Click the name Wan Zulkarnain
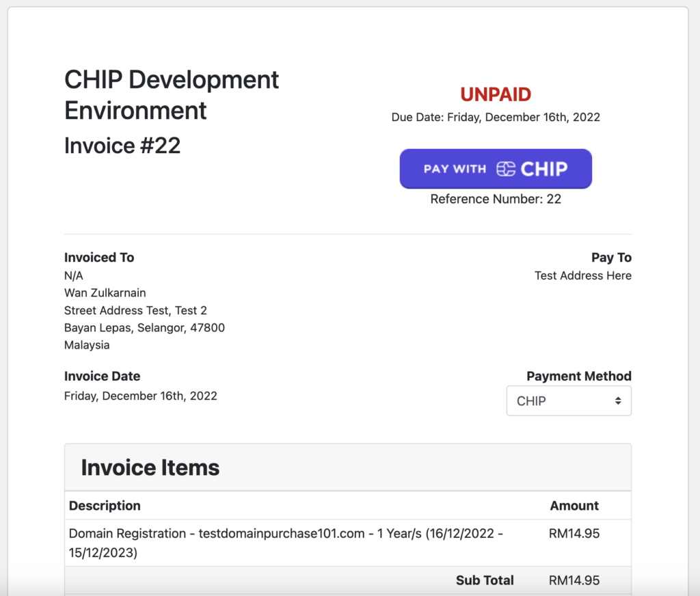The height and width of the screenshot is (596, 700). 105,293
